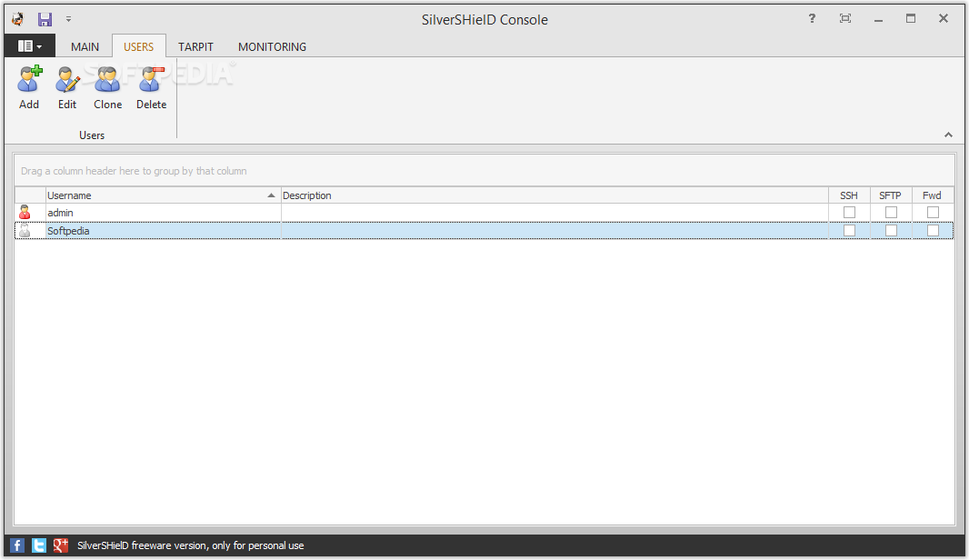Click the SFTP column header
The height and width of the screenshot is (560, 969).
[x=891, y=195]
